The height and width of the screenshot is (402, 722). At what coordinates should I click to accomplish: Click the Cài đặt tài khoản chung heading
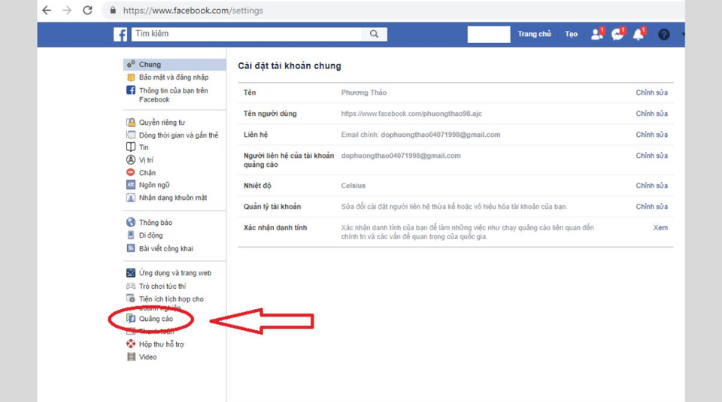tap(290, 66)
